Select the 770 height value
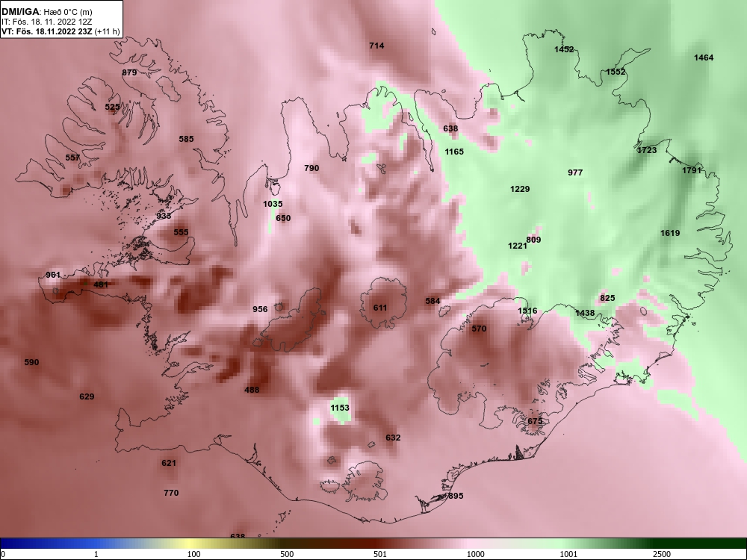This screenshot has width=747, height=560. coord(171,493)
